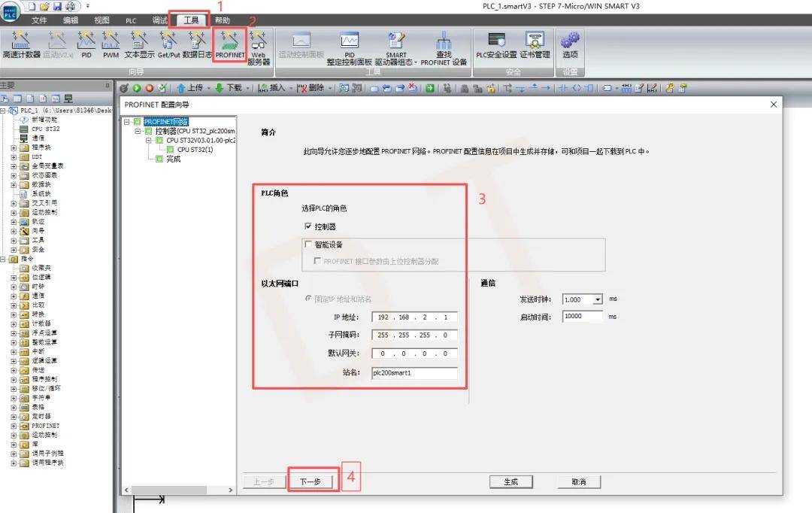Collapse the PLC_1 project root node
This screenshot has height=513, width=812.
[x=3, y=111]
